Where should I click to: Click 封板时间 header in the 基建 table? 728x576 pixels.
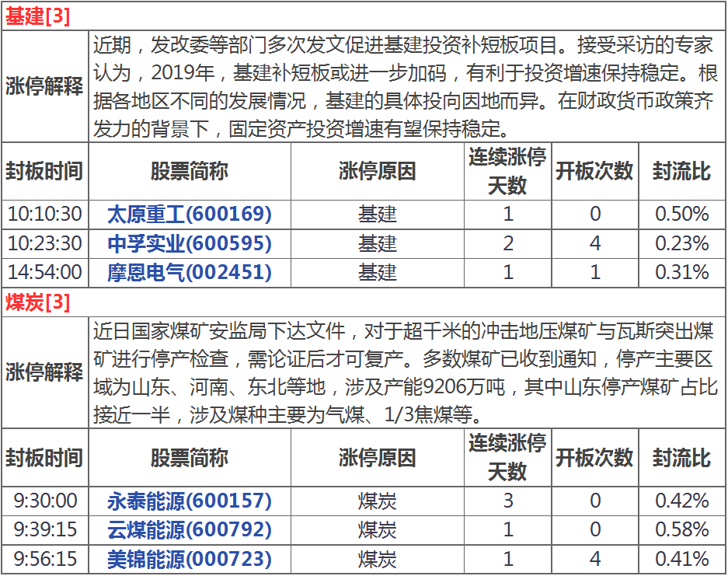tap(44, 171)
